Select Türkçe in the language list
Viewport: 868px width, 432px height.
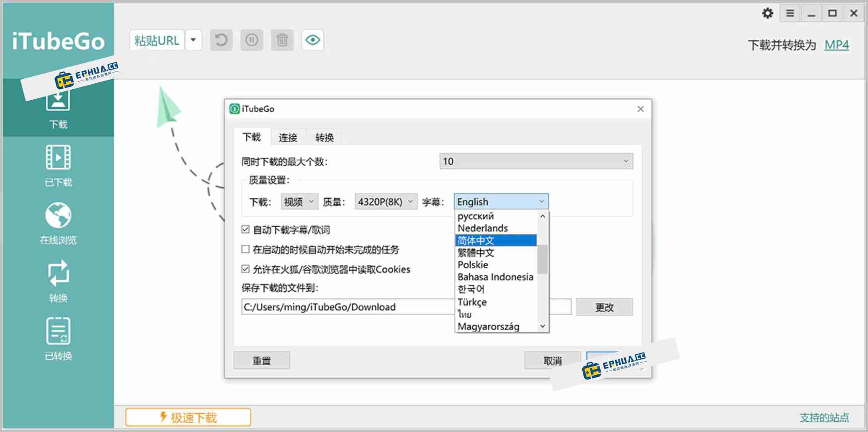pos(496,302)
